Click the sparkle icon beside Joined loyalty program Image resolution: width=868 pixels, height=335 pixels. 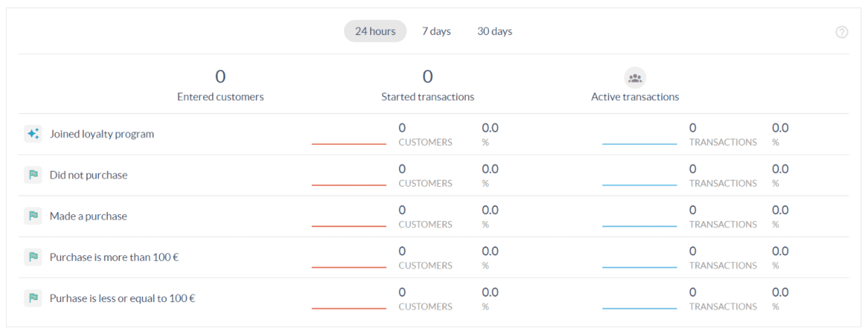click(x=33, y=134)
